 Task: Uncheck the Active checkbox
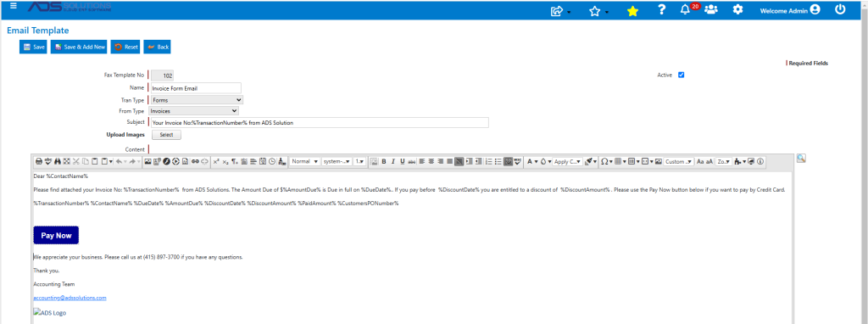681,75
